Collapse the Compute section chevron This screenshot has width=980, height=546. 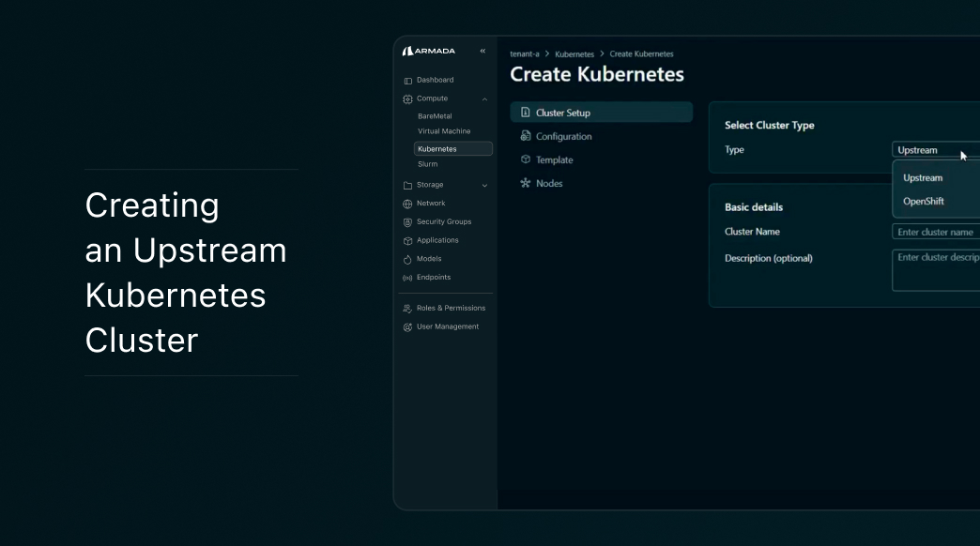pos(484,99)
